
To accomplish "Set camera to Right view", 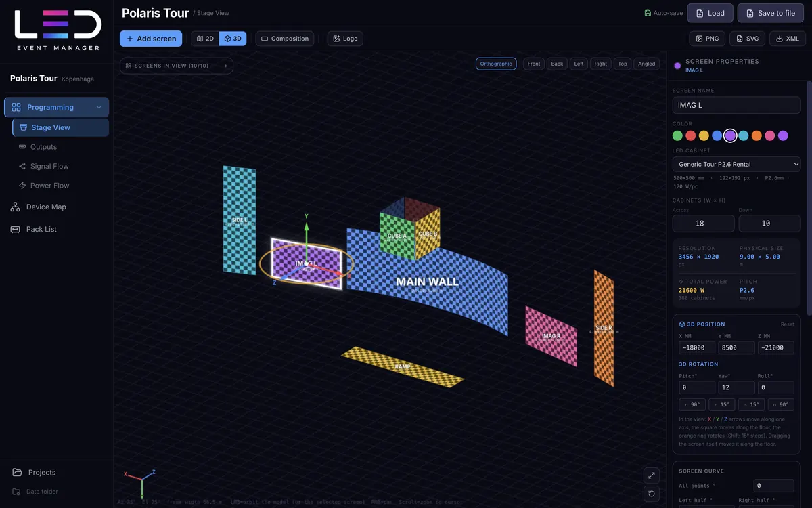I will click(601, 64).
